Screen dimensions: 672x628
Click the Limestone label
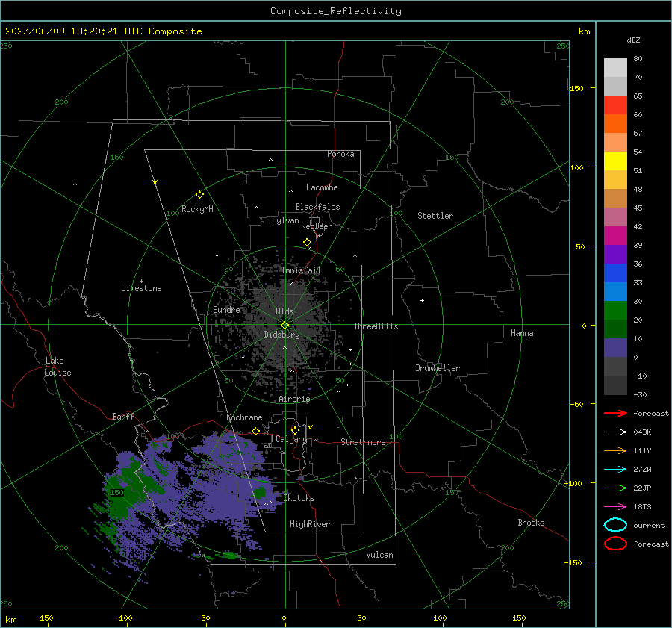point(141,288)
